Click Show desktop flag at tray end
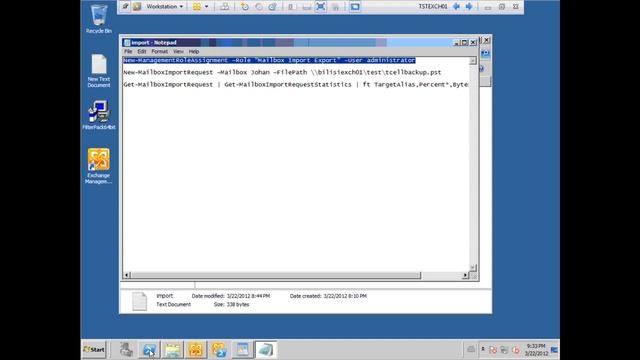This screenshot has width=640, height=360. tap(554, 350)
